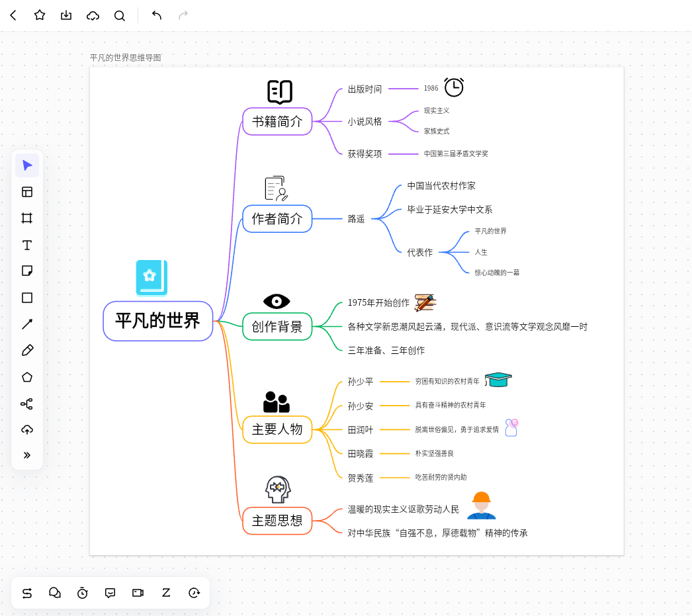Viewport: 692px width, 616px height.
Task: Select the rectangle shape tool
Action: 27,298
